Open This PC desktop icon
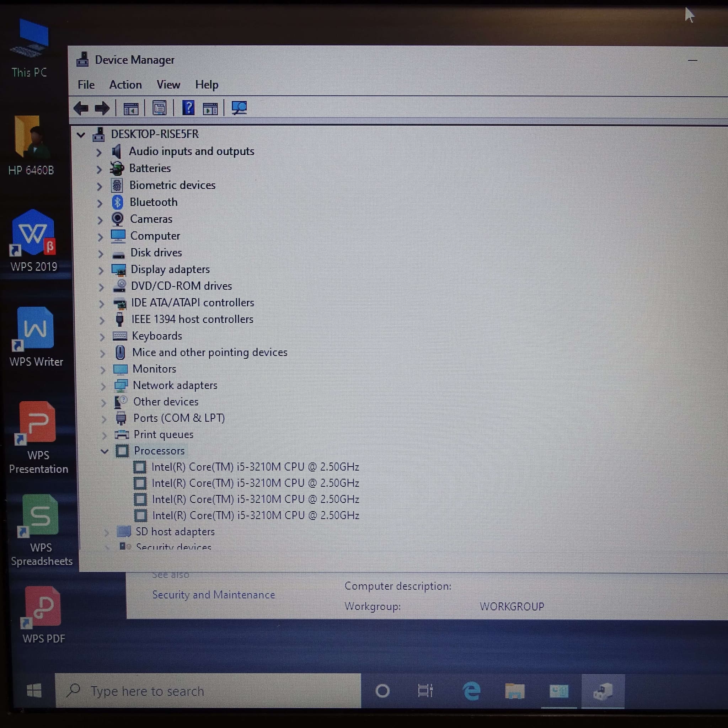Viewport: 728px width, 728px height. (30, 48)
